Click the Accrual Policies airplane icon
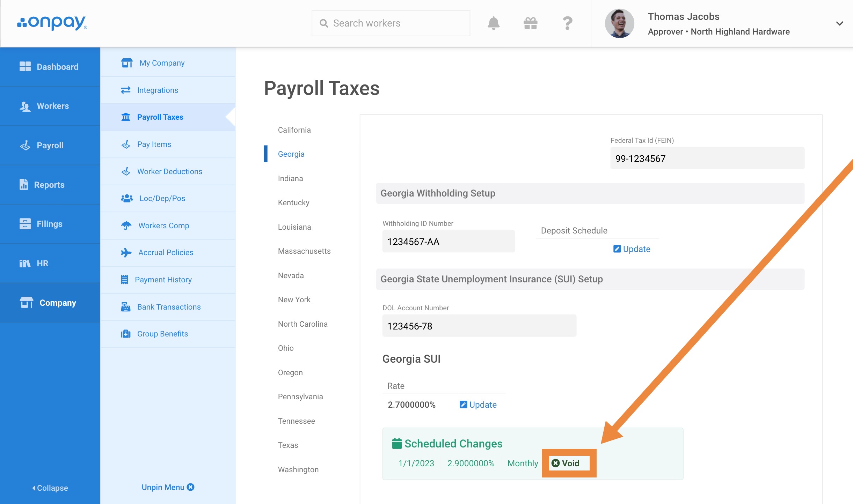 126,252
